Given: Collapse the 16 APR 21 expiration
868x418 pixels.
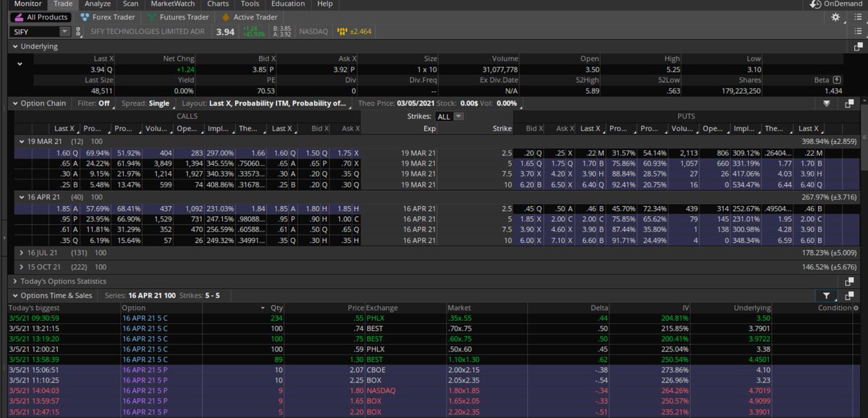Looking at the screenshot, I should [22, 197].
